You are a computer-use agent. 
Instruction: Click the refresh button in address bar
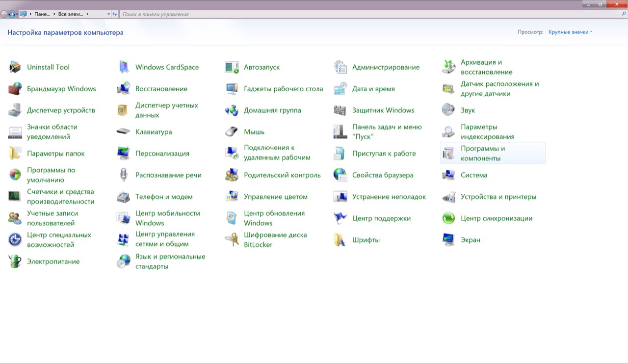pos(115,14)
